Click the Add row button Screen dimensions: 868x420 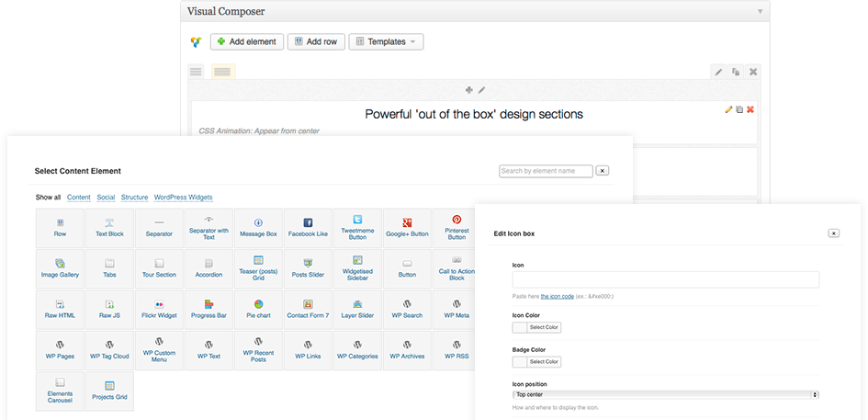pyautogui.click(x=316, y=41)
